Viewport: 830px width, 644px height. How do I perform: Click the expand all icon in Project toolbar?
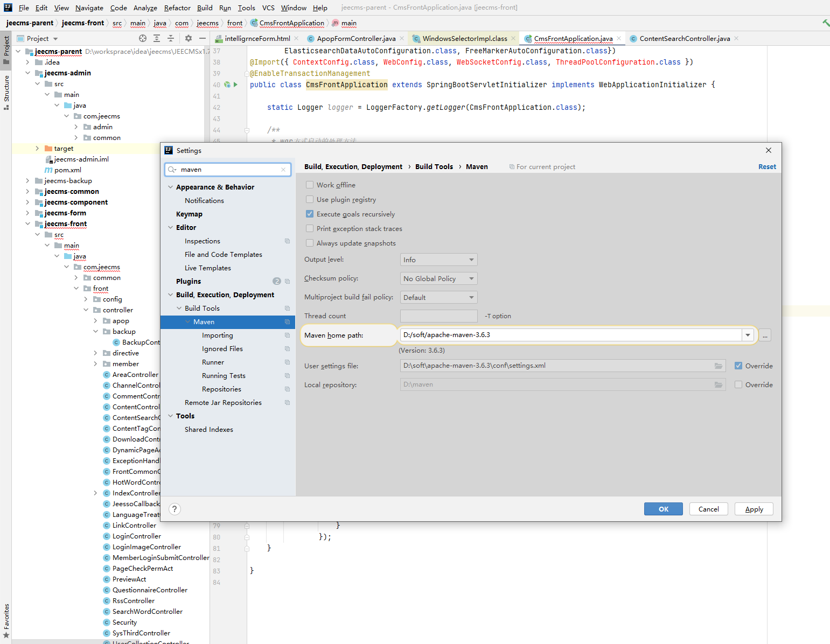157,38
